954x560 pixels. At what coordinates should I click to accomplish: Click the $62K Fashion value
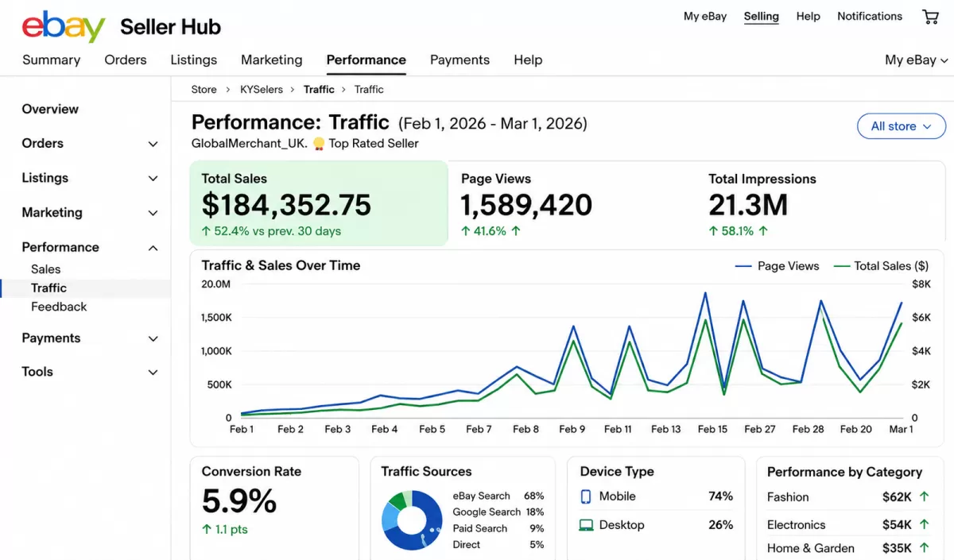(x=897, y=497)
